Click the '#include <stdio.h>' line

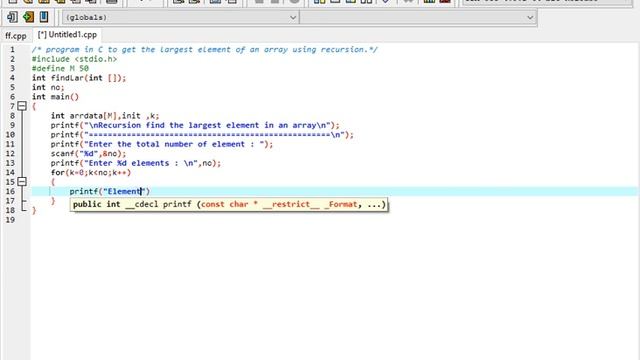coord(74,59)
